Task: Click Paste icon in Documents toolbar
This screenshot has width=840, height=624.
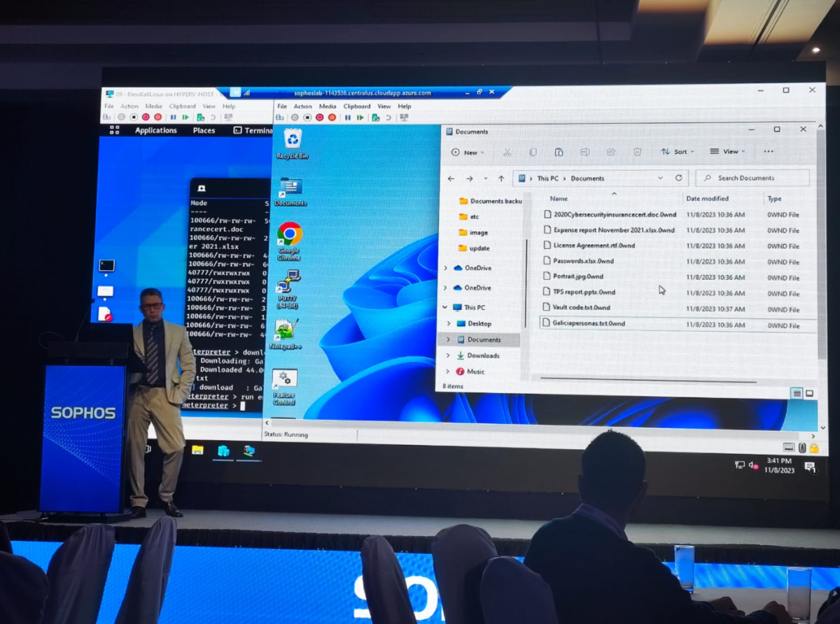Action: pos(559,152)
